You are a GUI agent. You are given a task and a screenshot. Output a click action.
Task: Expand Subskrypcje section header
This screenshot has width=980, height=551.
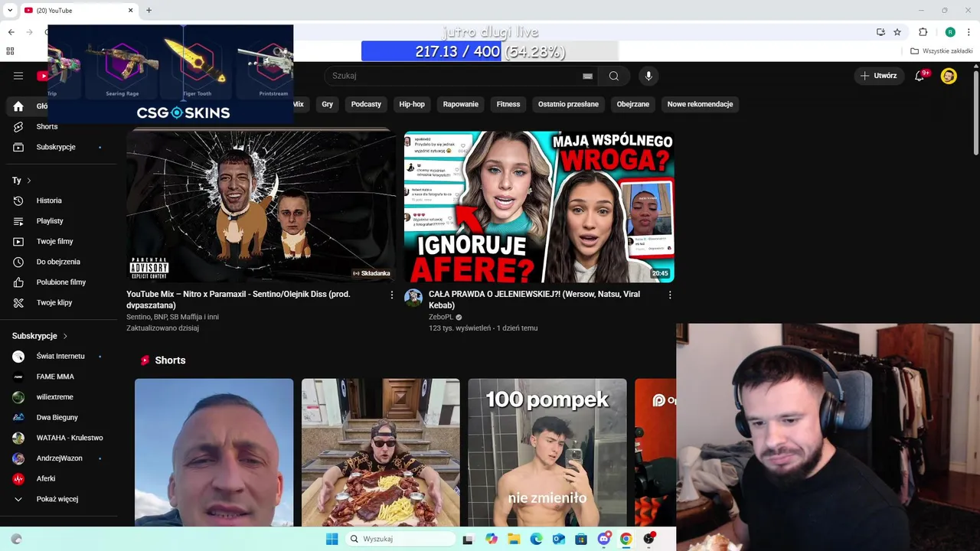pos(40,336)
